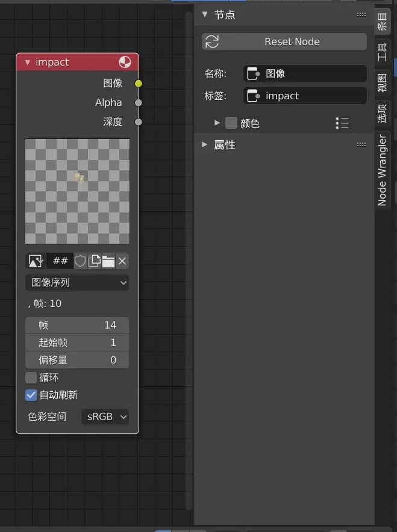The width and height of the screenshot is (397, 532).
Task: Open the sRGB color space dropdown
Action: (105, 416)
